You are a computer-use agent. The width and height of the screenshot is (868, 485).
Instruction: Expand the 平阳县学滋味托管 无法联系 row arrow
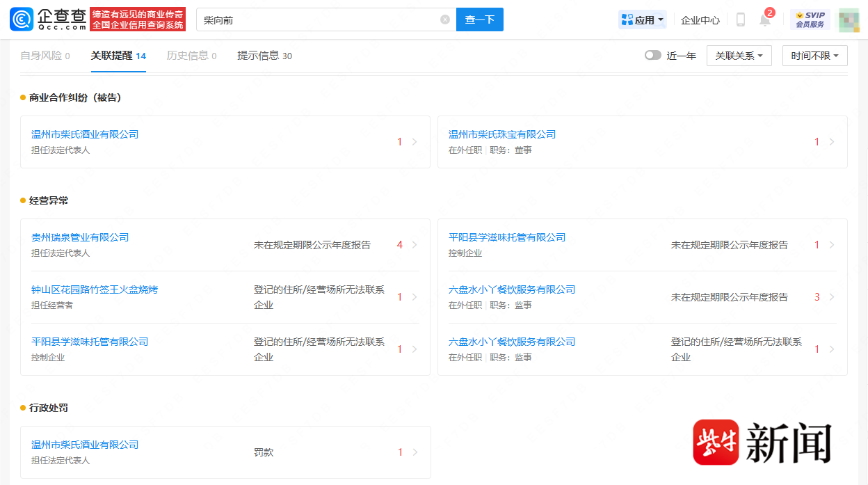click(415, 349)
